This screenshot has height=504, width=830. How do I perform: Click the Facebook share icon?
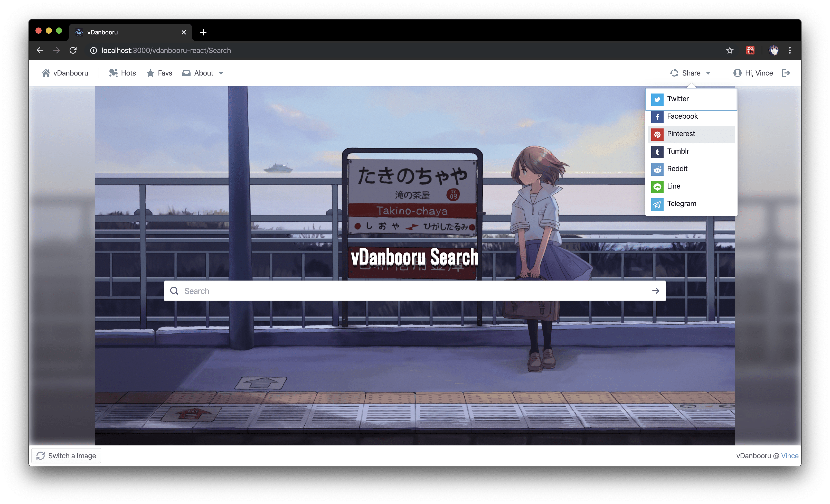pos(657,117)
